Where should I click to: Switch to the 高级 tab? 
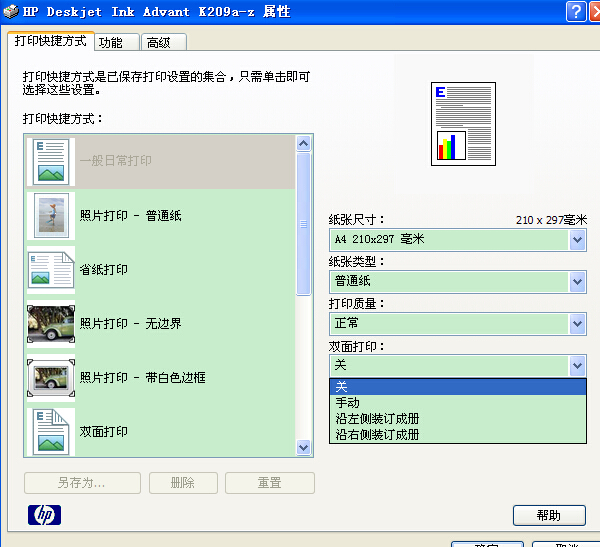(x=158, y=42)
